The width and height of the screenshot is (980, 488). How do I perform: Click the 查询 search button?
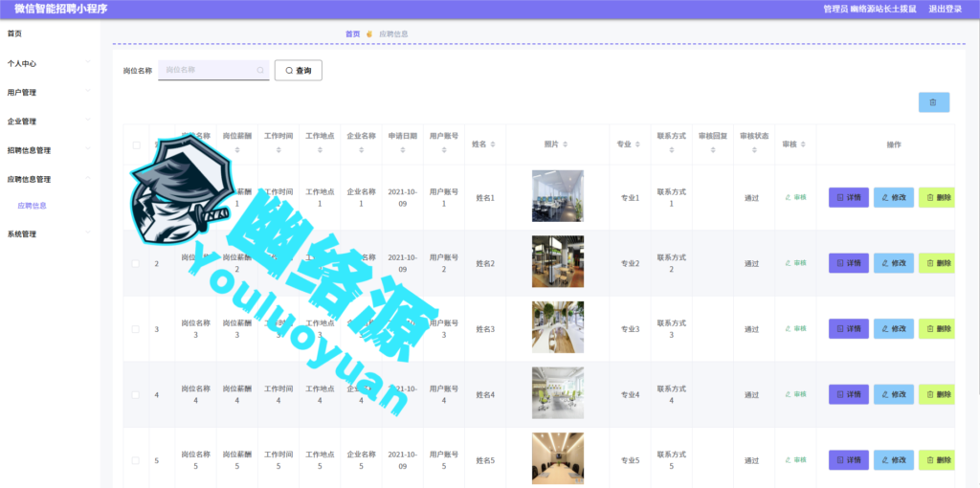pyautogui.click(x=299, y=71)
